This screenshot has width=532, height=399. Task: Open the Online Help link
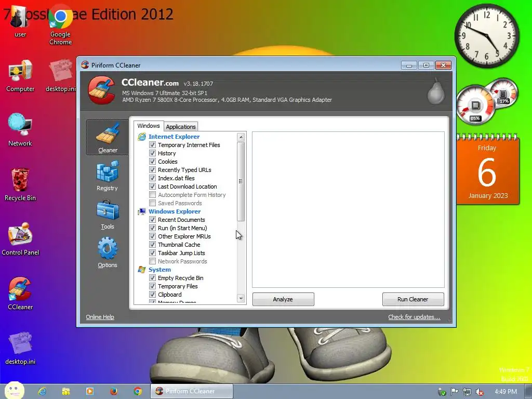point(100,317)
